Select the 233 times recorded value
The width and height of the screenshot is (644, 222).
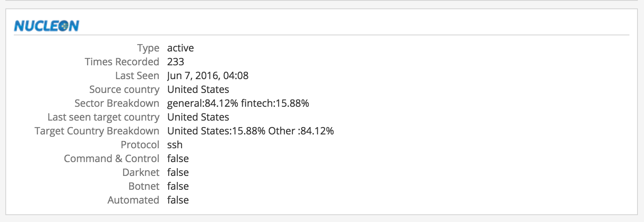tap(176, 62)
